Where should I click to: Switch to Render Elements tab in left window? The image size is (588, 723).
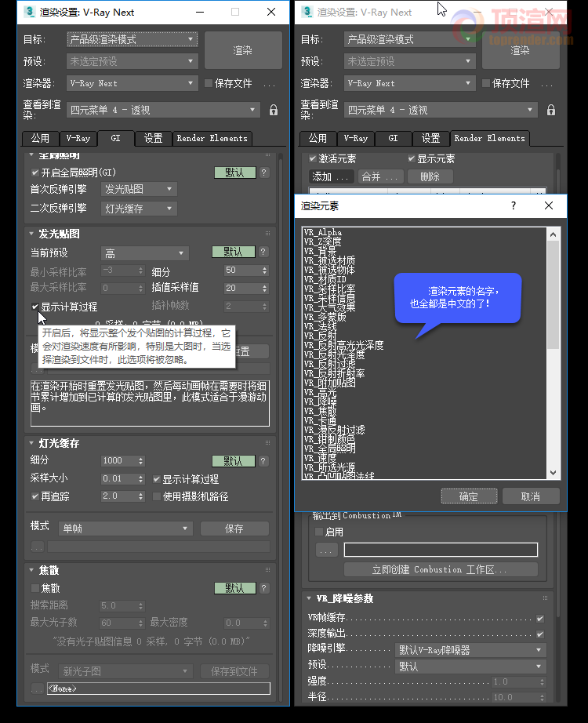[212, 138]
